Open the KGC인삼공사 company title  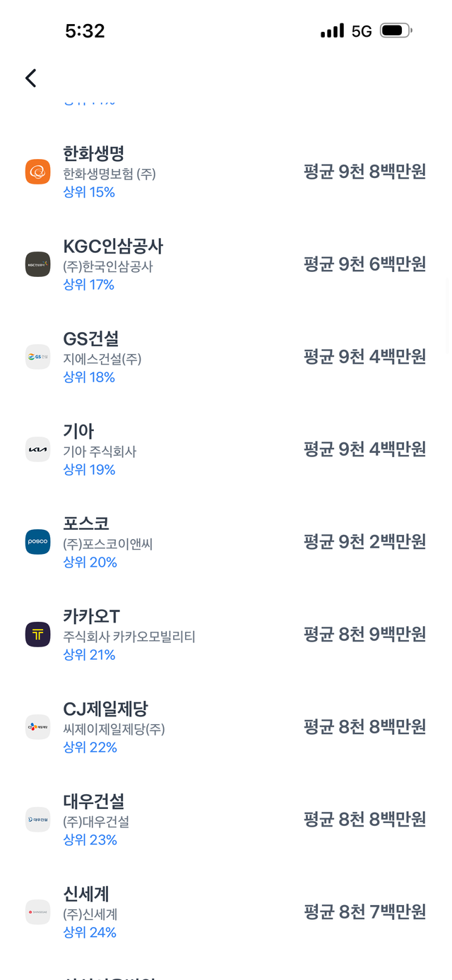pyautogui.click(x=113, y=246)
